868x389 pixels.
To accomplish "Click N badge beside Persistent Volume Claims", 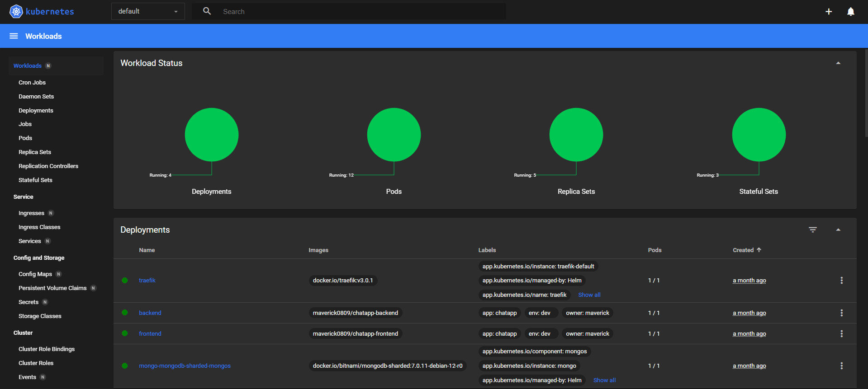I will 93,288.
